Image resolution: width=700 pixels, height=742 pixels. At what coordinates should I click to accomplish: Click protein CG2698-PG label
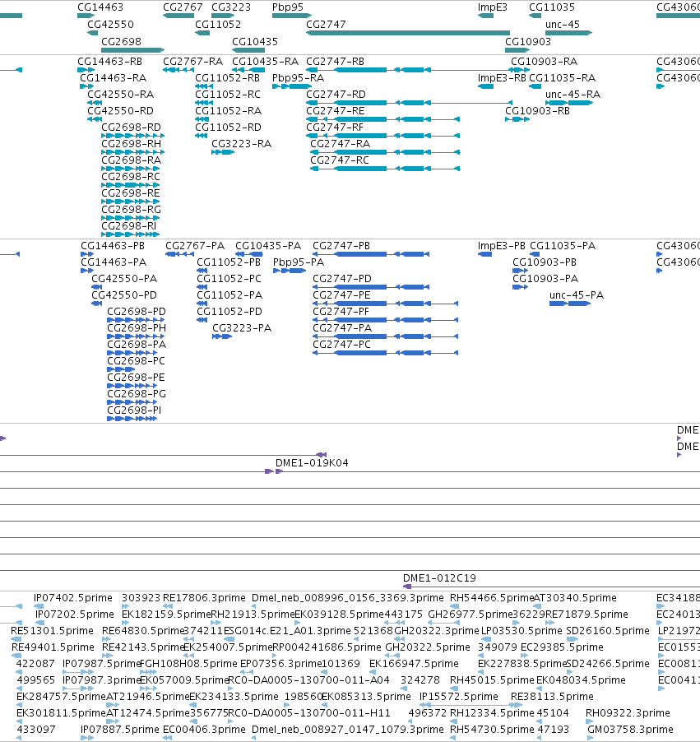click(x=137, y=394)
